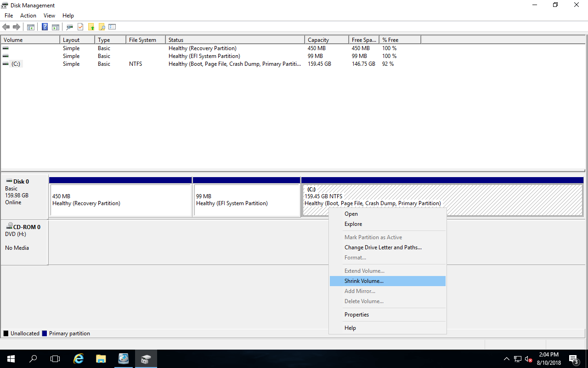Sort by the Status column header
This screenshot has width=588, height=368.
pyautogui.click(x=235, y=40)
